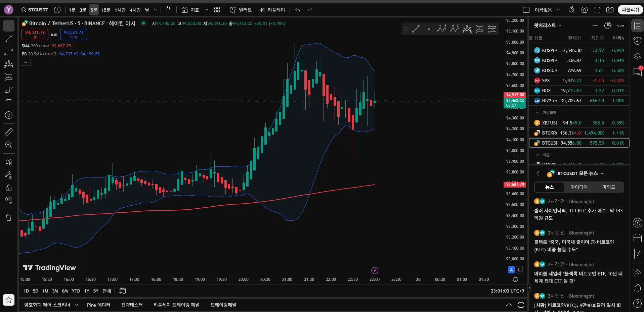Click the BTCUSDT symbol search field
644x312 pixels.
pos(35,10)
